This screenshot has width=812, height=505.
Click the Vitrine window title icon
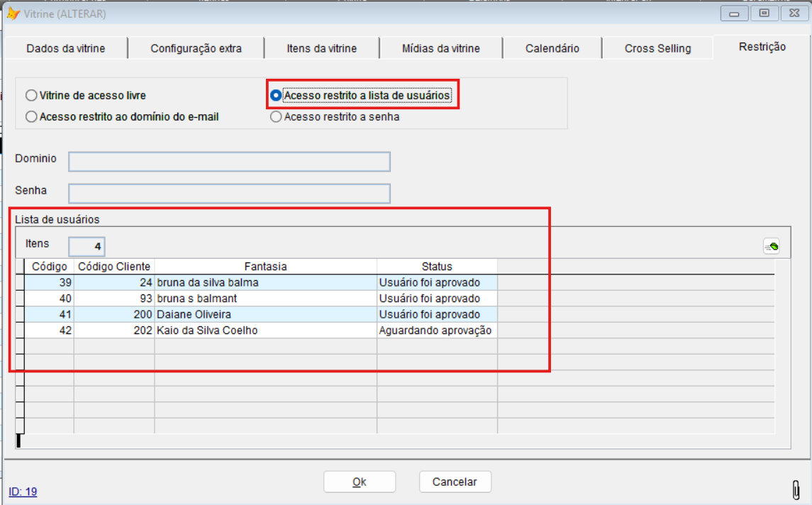coord(13,13)
